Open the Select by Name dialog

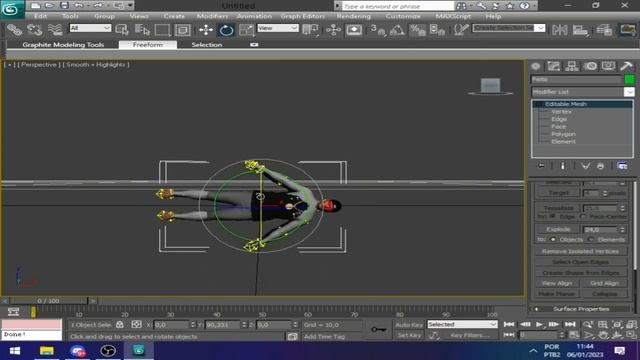[x=142, y=30]
